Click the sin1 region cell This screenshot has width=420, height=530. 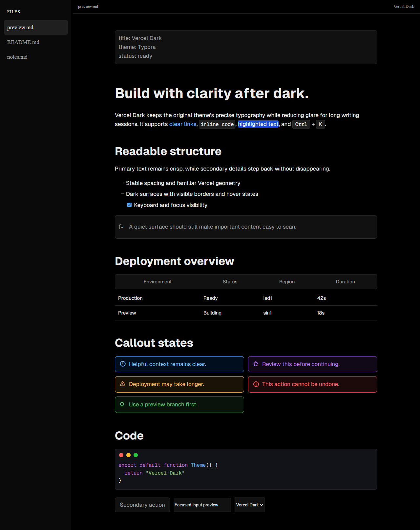[287, 313]
